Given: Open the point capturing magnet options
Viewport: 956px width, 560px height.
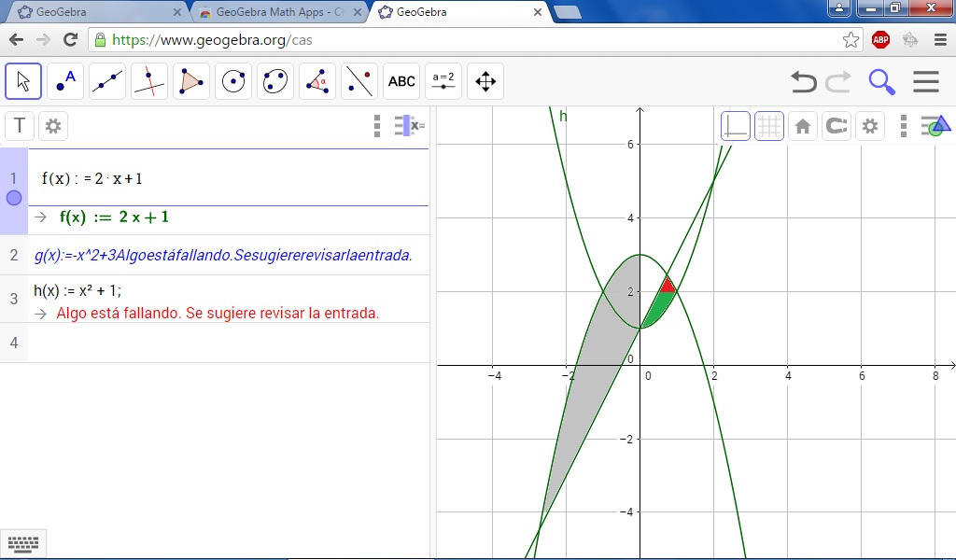Looking at the screenshot, I should 836,126.
